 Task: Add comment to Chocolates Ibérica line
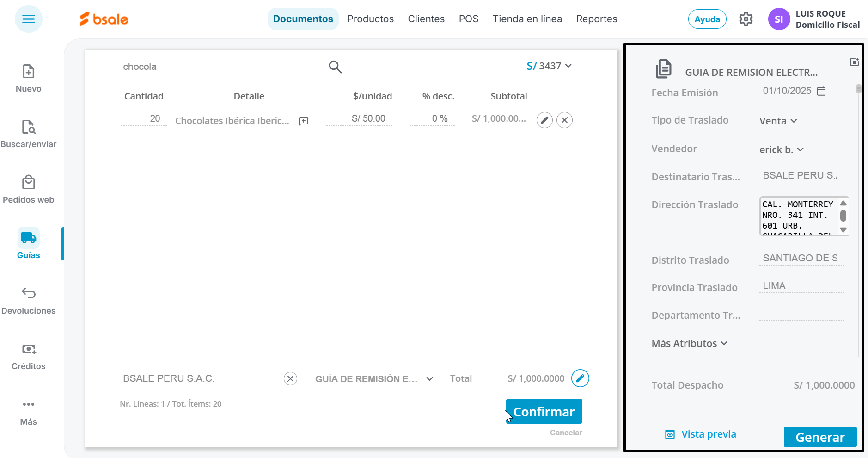304,121
